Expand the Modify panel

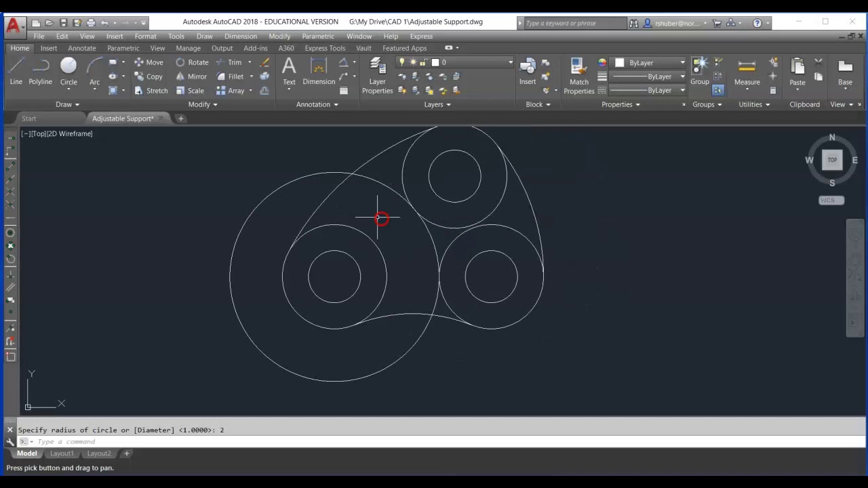coord(203,104)
